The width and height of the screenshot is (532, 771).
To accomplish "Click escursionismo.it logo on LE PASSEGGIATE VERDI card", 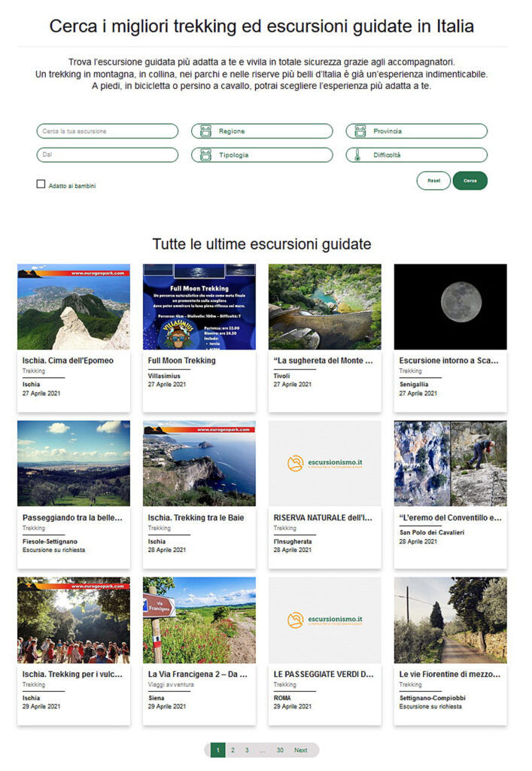I will [x=324, y=620].
